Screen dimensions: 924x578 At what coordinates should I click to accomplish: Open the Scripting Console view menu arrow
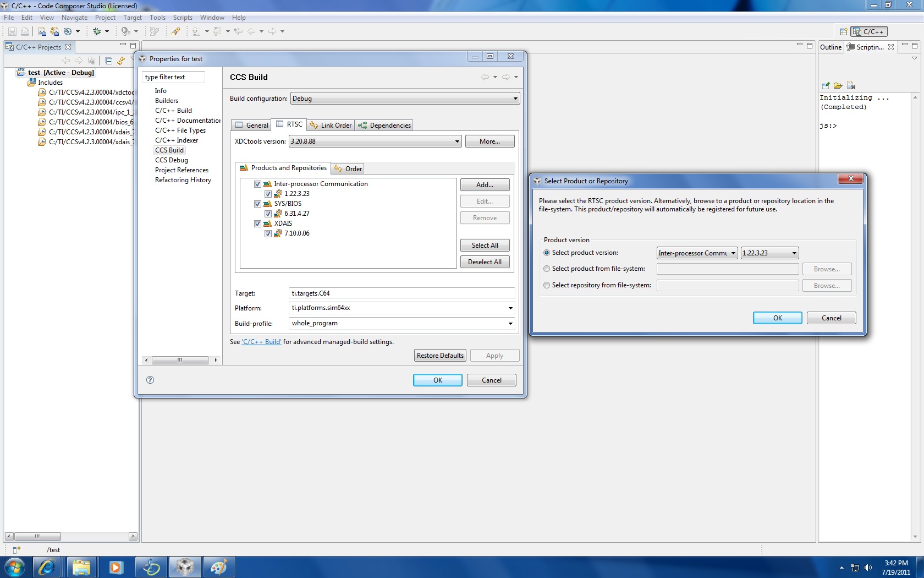click(x=915, y=58)
